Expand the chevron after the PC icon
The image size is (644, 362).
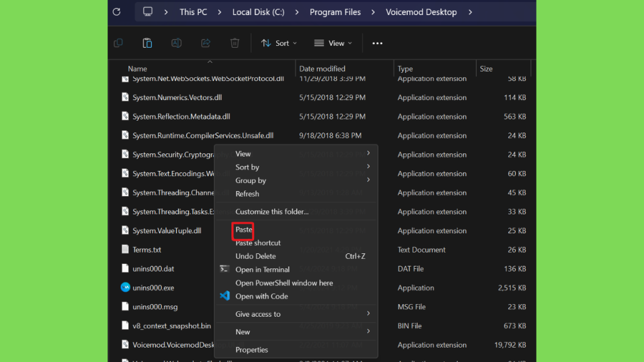tap(166, 13)
